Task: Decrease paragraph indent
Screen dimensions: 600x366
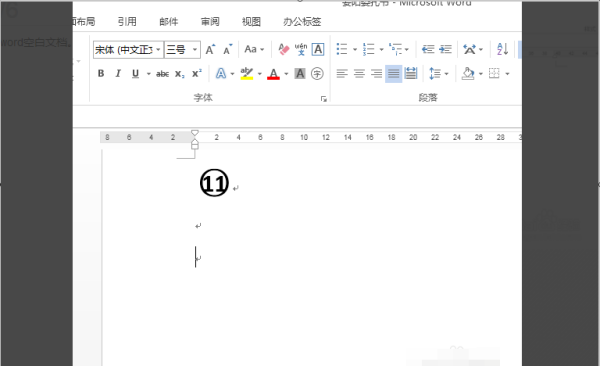Action: pyautogui.click(x=428, y=49)
